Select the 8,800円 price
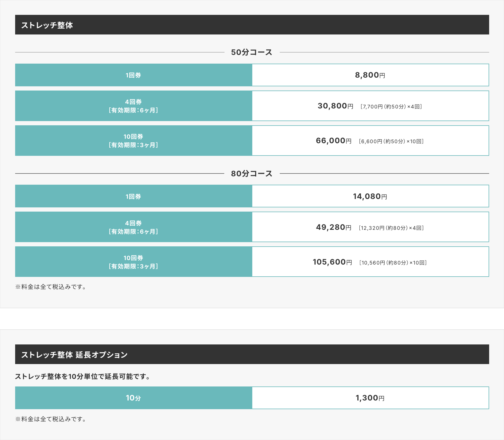This screenshot has width=504, height=440. pyautogui.click(x=370, y=75)
